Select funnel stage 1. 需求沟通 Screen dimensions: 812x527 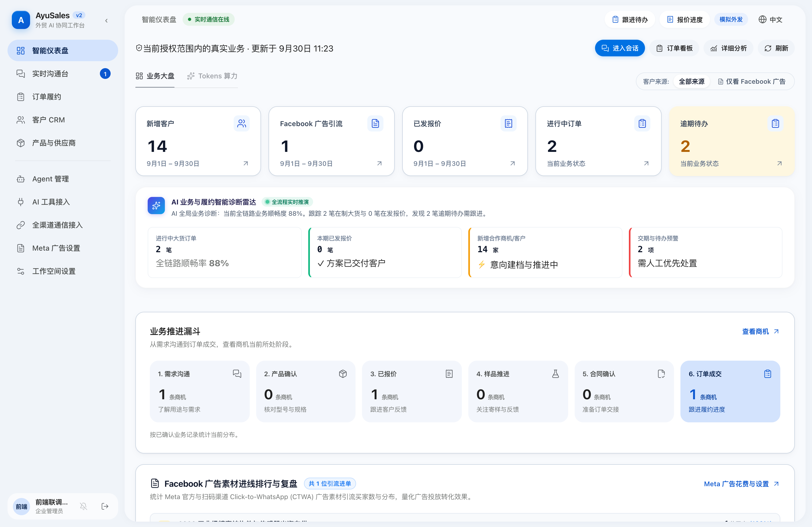coord(200,391)
